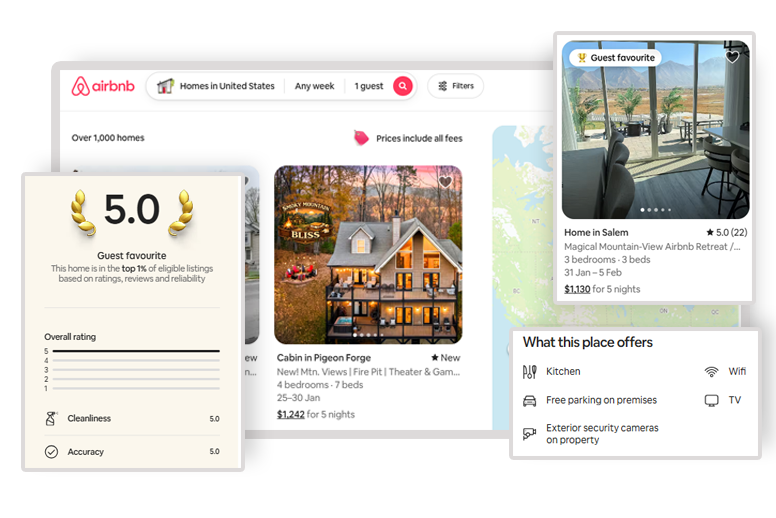The image size is (776, 518).
Task: Click the Free parking car icon
Action: tap(529, 400)
